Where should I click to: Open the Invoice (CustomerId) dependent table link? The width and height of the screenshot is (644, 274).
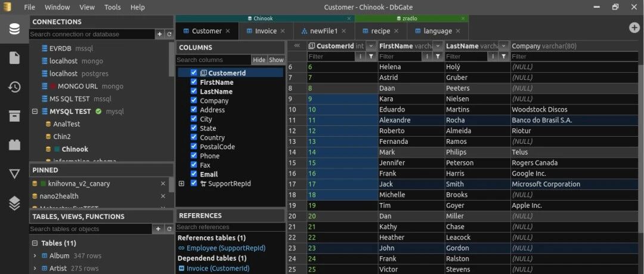pyautogui.click(x=218, y=268)
